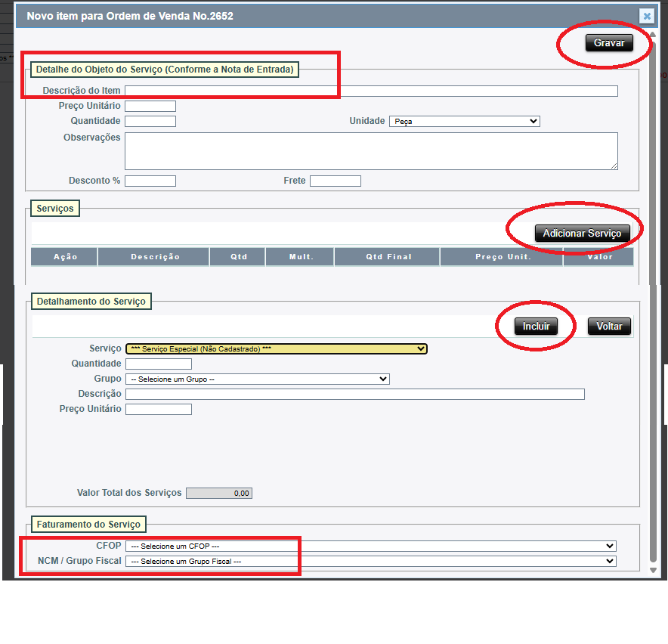Click the Observações text area
Viewport: 668px width, 644px height.
coord(371,151)
